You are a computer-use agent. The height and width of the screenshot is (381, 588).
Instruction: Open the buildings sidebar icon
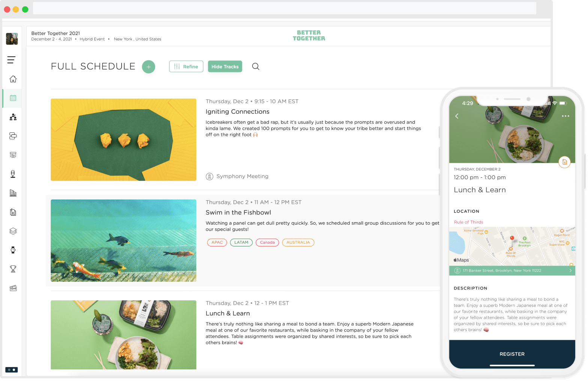[13, 193]
